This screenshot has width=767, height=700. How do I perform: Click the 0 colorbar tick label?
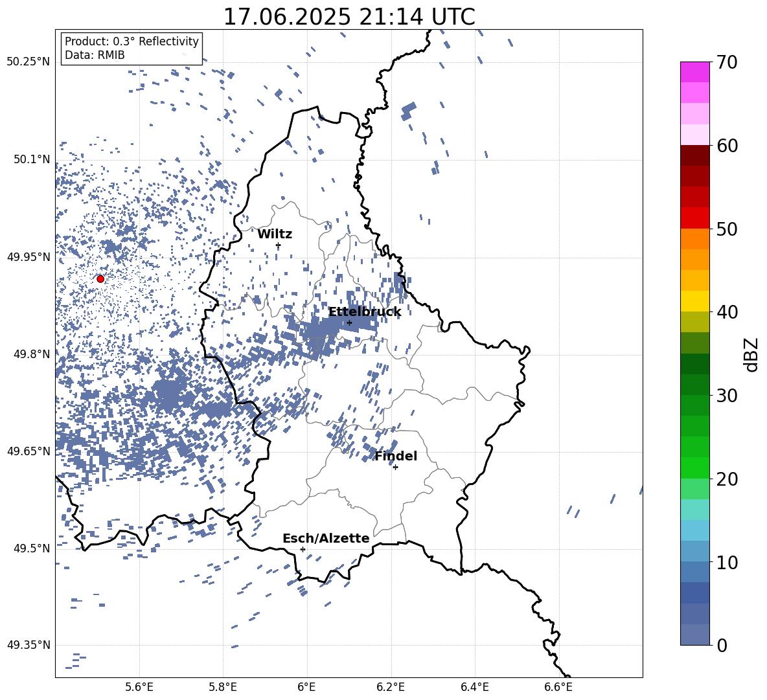tap(722, 646)
